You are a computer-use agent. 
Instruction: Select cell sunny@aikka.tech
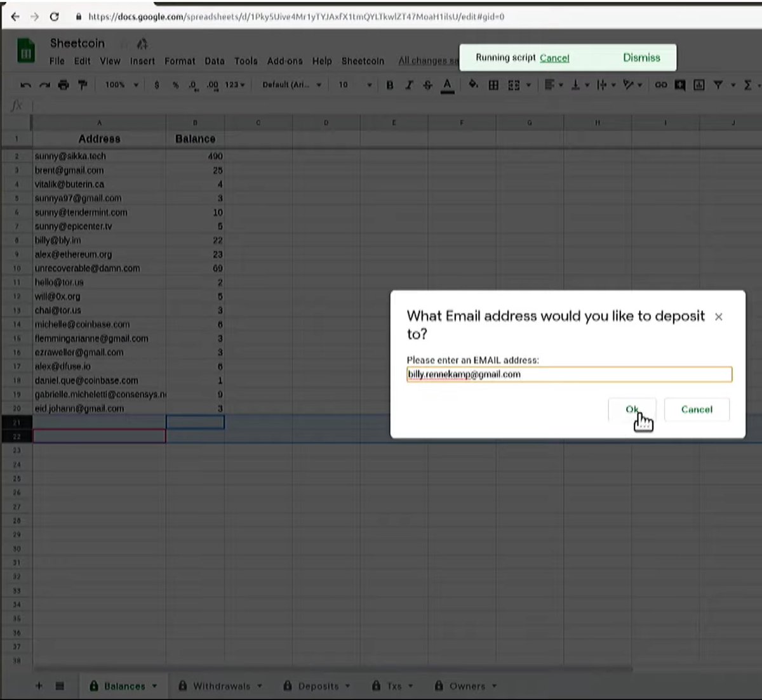[99, 156]
